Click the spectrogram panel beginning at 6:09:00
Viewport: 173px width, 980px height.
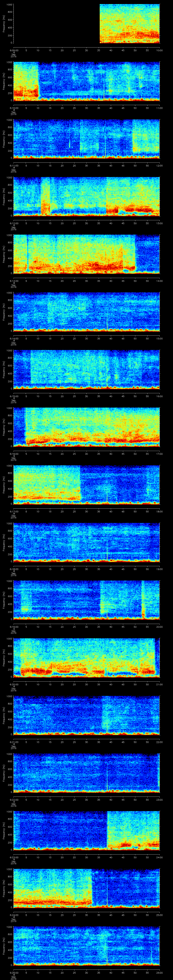[x=87, y=24]
